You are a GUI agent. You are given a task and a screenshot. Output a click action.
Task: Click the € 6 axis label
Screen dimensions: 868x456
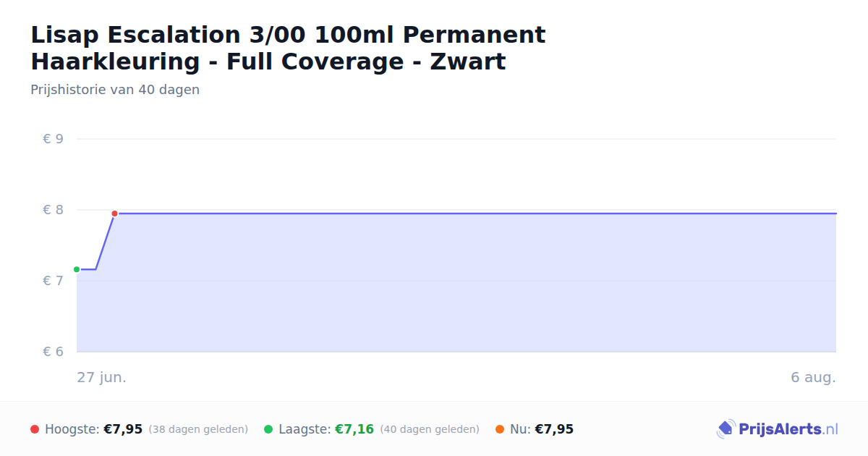[x=53, y=352]
